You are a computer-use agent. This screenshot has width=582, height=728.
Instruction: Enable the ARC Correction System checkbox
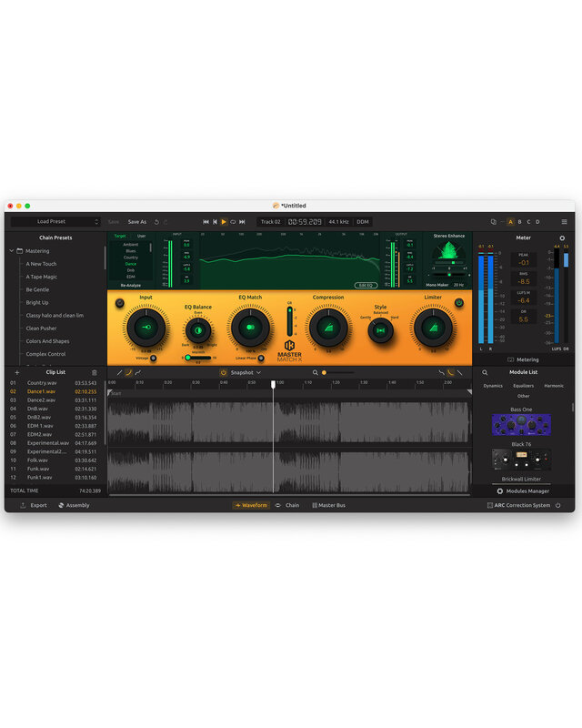(x=490, y=505)
